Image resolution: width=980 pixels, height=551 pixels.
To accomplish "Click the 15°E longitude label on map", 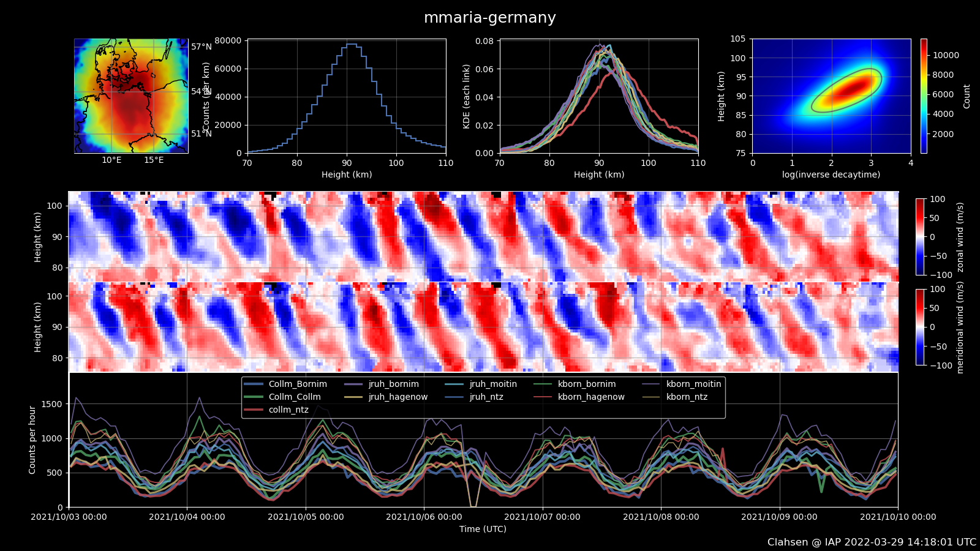I will point(154,160).
